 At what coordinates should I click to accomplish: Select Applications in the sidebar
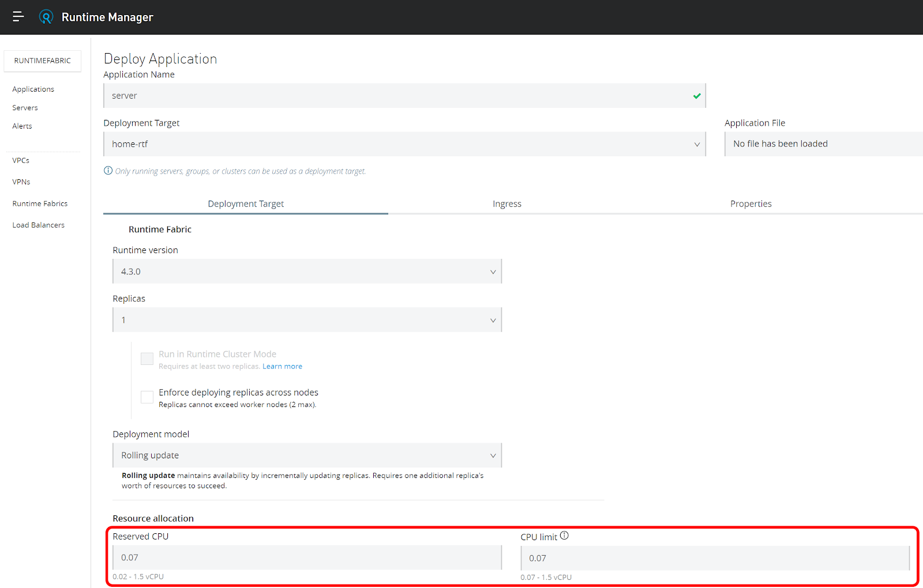[33, 89]
